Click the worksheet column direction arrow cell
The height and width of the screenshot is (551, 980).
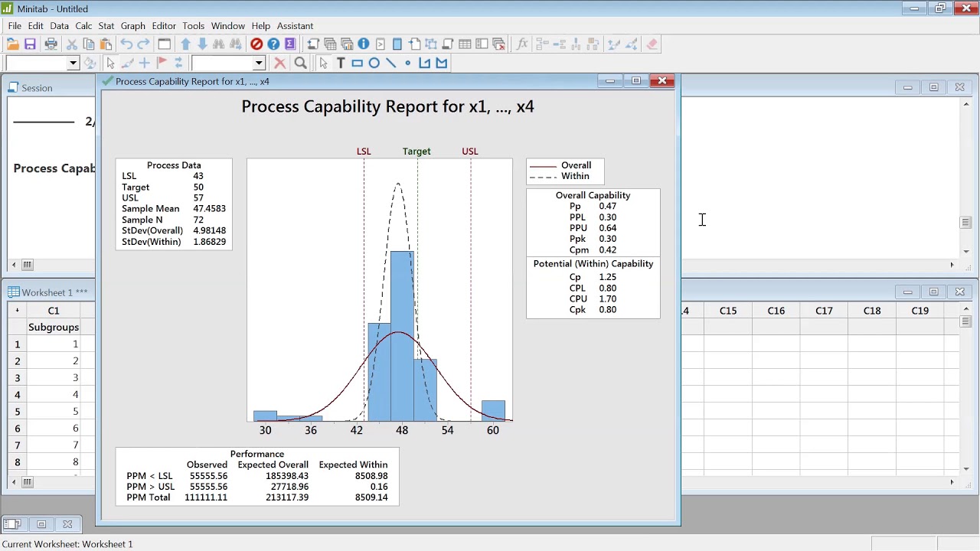[17, 311]
